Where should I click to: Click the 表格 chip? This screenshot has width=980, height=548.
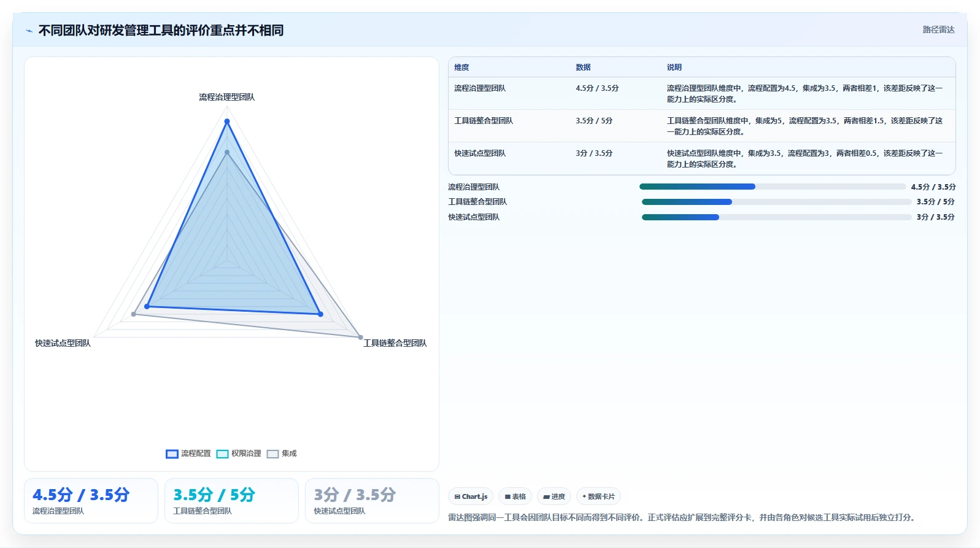(x=515, y=496)
